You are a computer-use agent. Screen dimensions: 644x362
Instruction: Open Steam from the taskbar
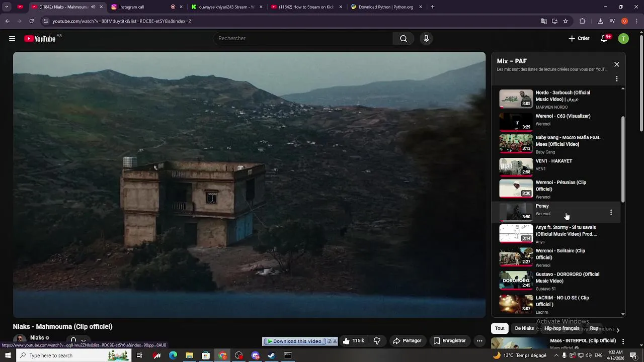click(x=271, y=355)
